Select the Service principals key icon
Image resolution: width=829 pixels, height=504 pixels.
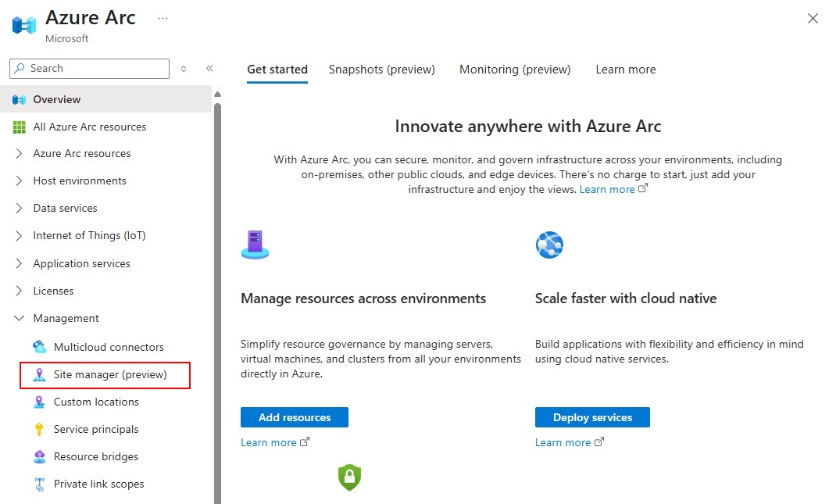pyautogui.click(x=41, y=429)
